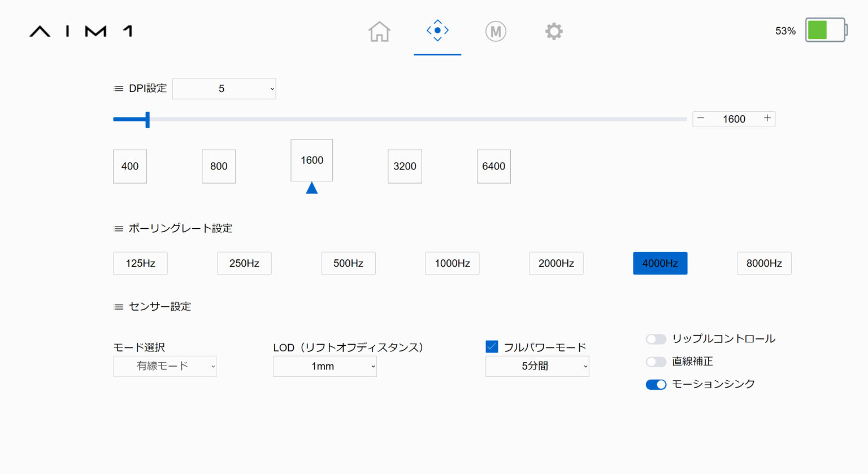Open the DPI stage count dropdown showing 5
This screenshot has height=474, width=868.
point(224,88)
